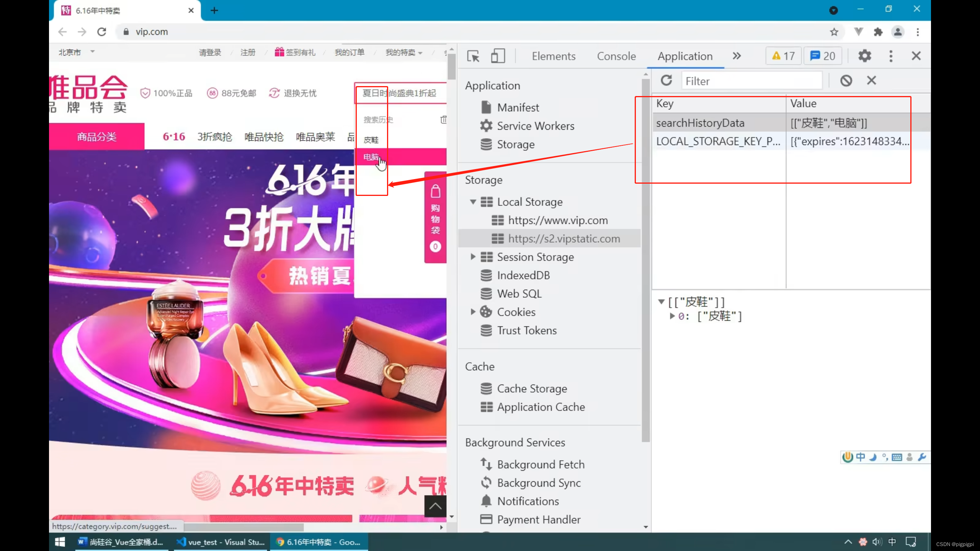
Task: Toggle the device toolbar icon
Action: click(498, 56)
